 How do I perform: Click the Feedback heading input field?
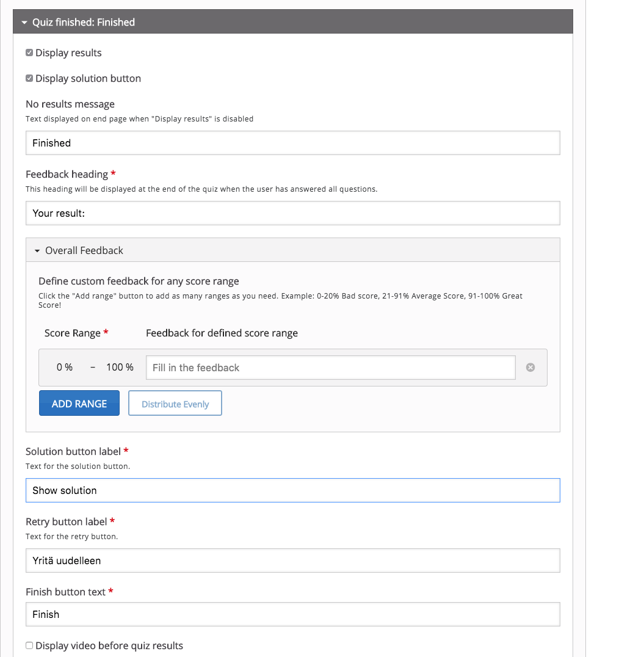click(x=293, y=213)
